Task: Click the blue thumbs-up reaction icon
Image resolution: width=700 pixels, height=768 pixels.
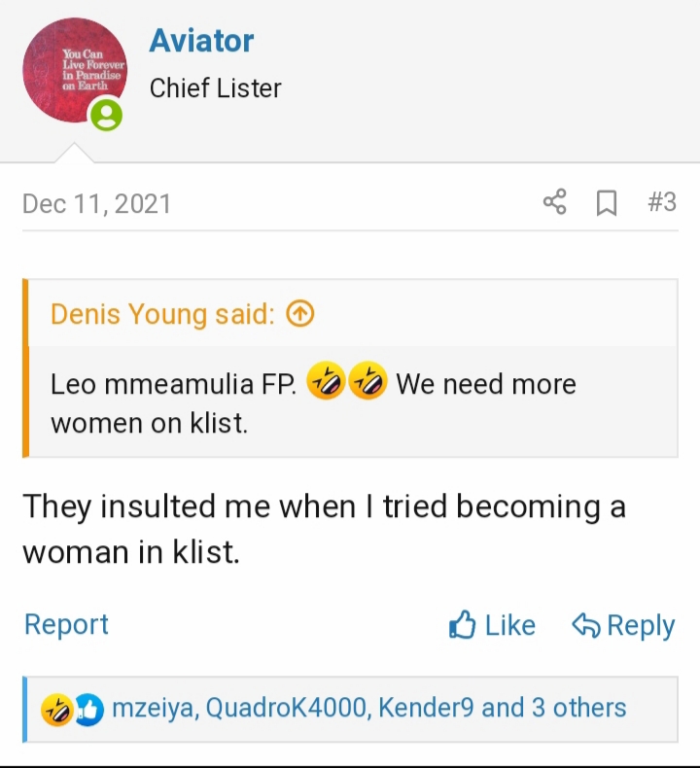Action: coord(87,709)
